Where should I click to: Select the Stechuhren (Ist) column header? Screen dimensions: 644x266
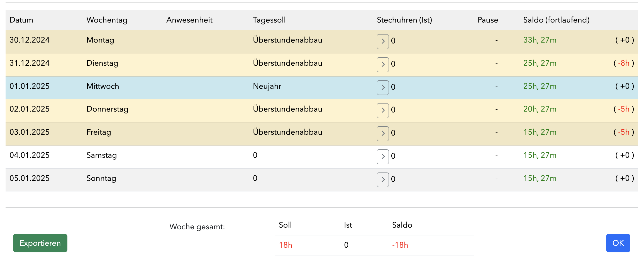tap(404, 20)
